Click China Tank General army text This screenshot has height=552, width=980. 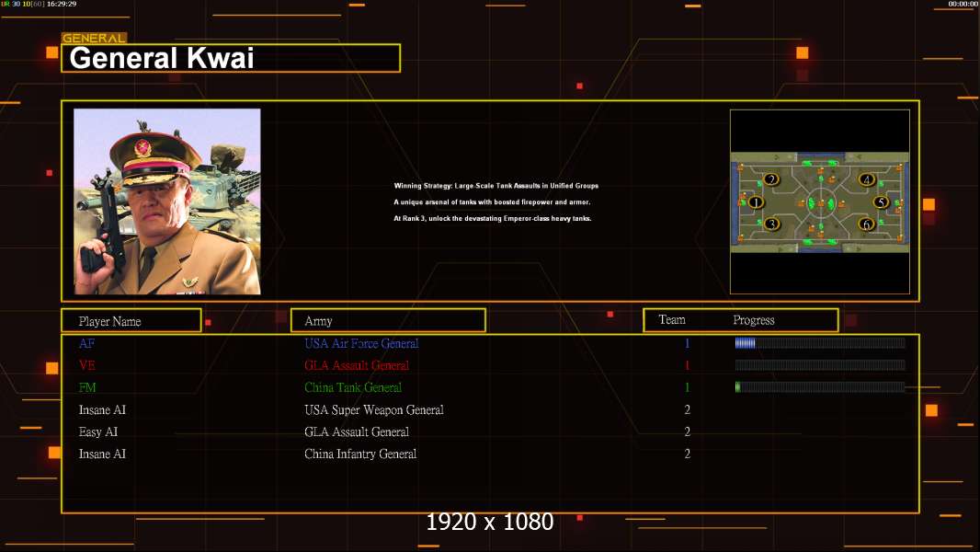(353, 387)
